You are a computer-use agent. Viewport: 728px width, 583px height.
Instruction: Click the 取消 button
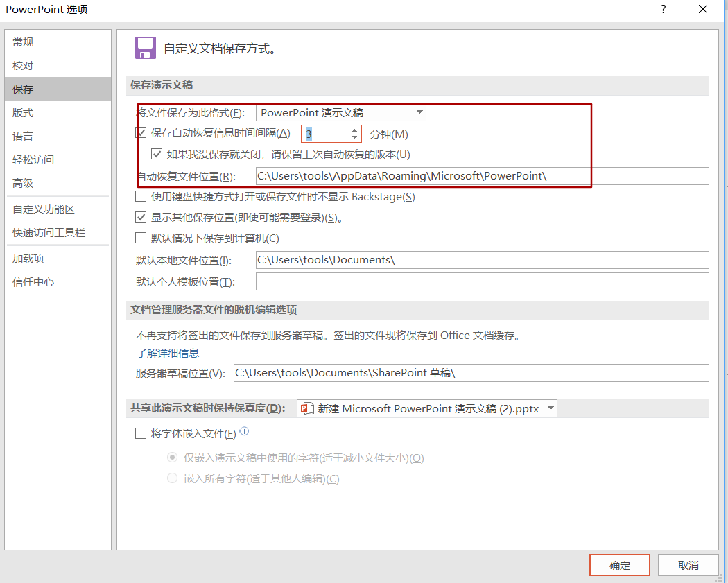point(688,565)
